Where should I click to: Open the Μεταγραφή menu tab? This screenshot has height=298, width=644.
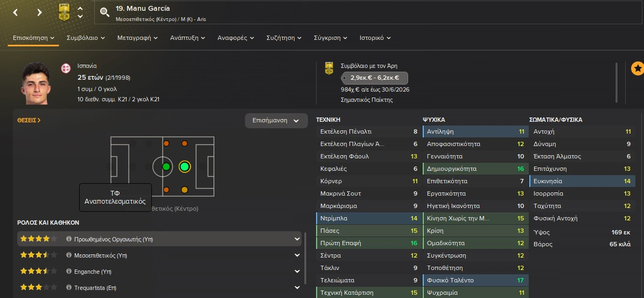139,38
